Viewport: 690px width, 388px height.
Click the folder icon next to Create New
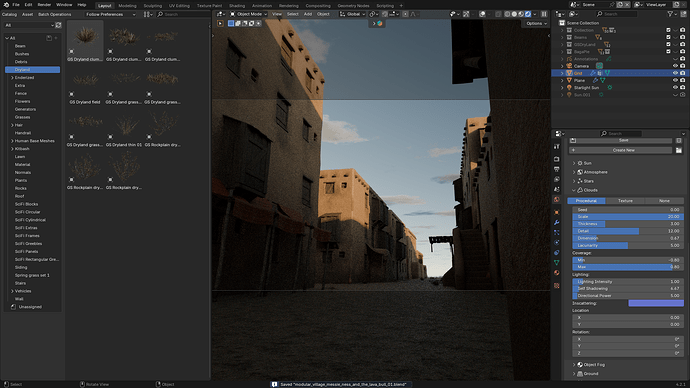click(x=679, y=150)
